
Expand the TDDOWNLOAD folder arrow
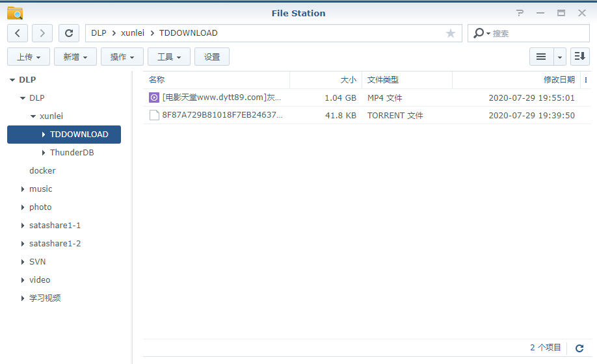(x=44, y=135)
